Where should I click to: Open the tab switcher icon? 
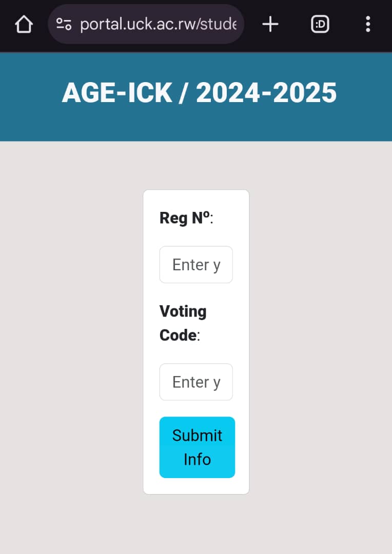coord(320,24)
